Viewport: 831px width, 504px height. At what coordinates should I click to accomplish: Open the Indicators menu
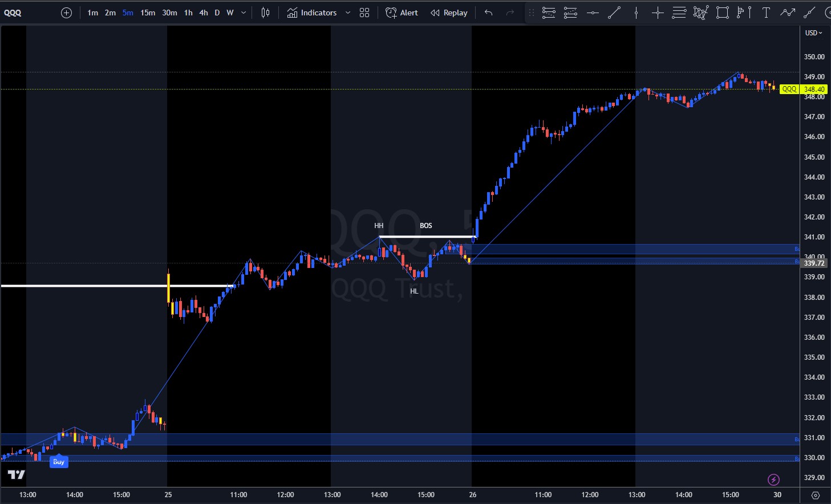[x=312, y=13]
